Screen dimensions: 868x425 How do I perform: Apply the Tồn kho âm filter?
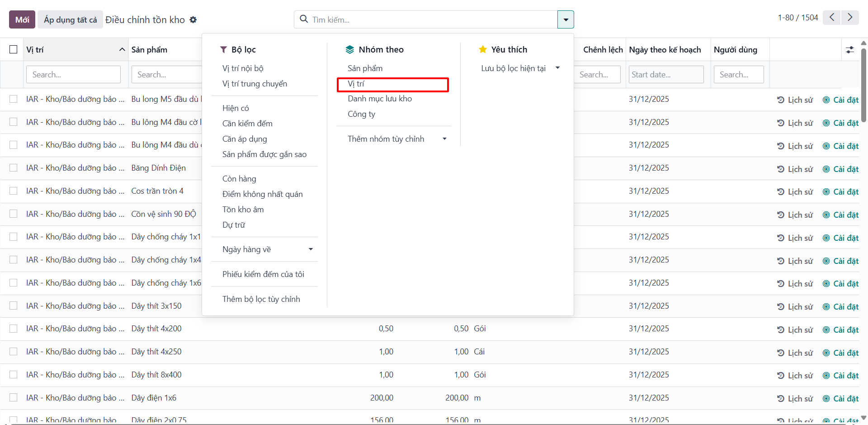[x=243, y=210]
